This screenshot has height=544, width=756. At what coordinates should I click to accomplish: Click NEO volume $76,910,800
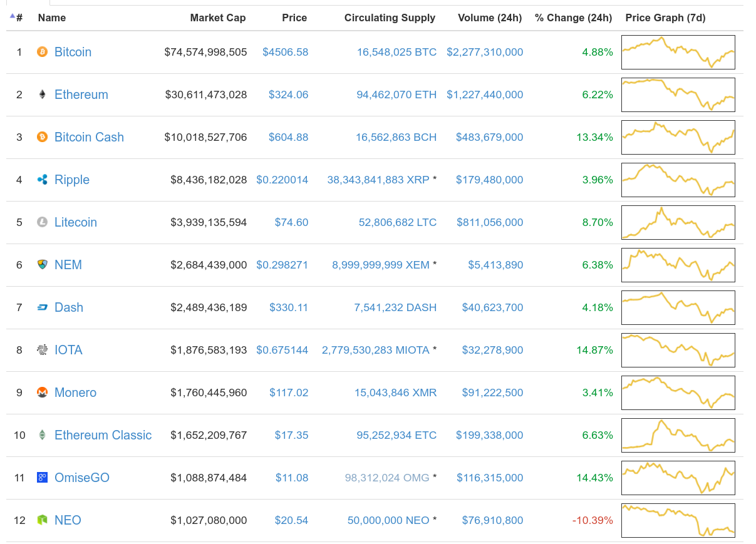click(493, 520)
